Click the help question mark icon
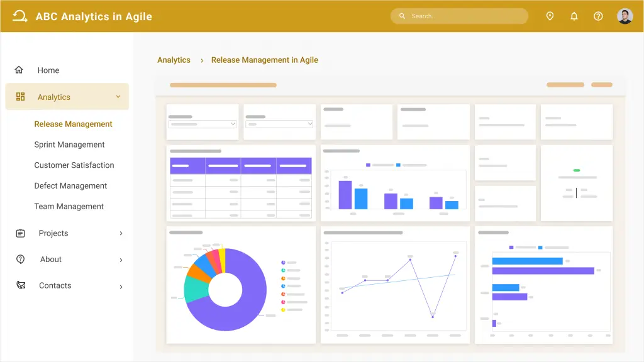This screenshot has width=644, height=362. [x=598, y=16]
